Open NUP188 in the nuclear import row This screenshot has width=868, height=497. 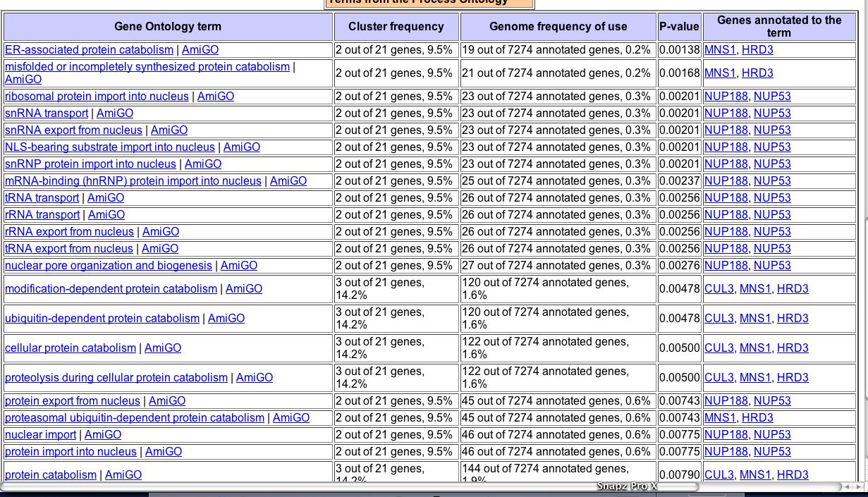pyautogui.click(x=726, y=435)
